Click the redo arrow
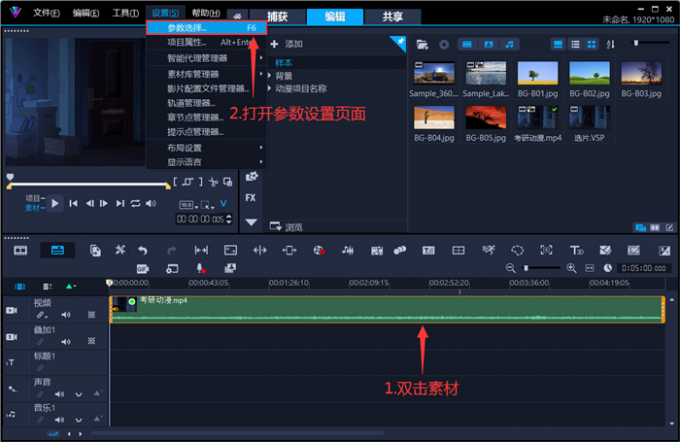This screenshot has width=680, height=442. [172, 250]
